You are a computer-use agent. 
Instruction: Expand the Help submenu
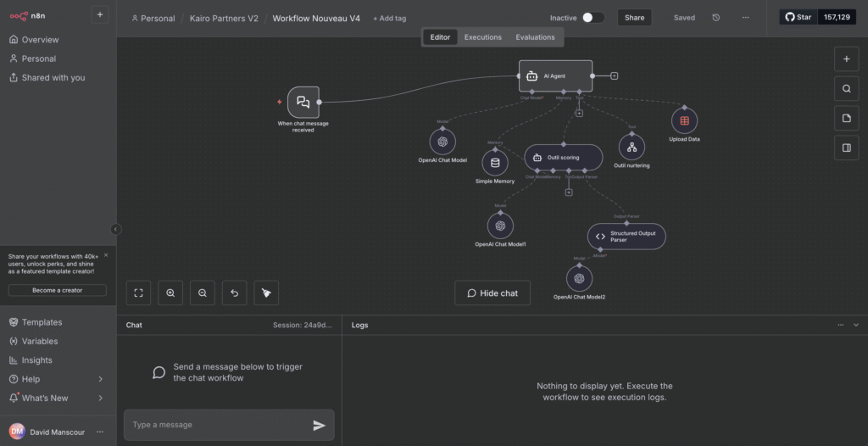(101, 379)
